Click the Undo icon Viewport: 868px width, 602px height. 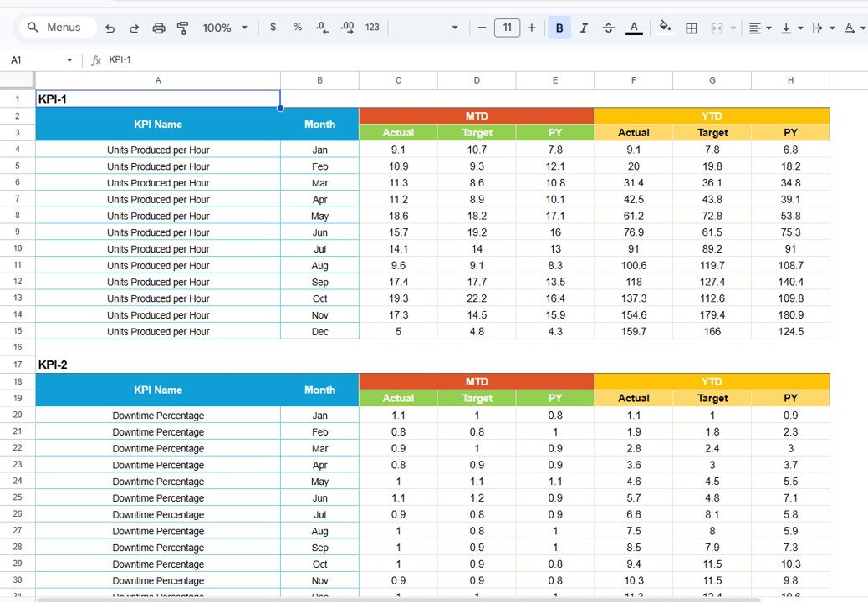click(x=110, y=27)
